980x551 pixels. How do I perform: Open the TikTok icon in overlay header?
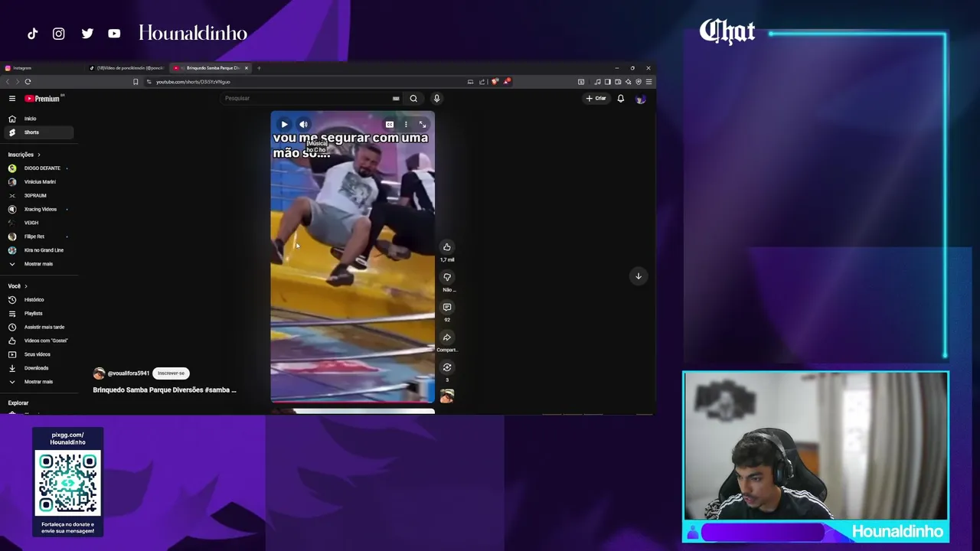click(32, 34)
